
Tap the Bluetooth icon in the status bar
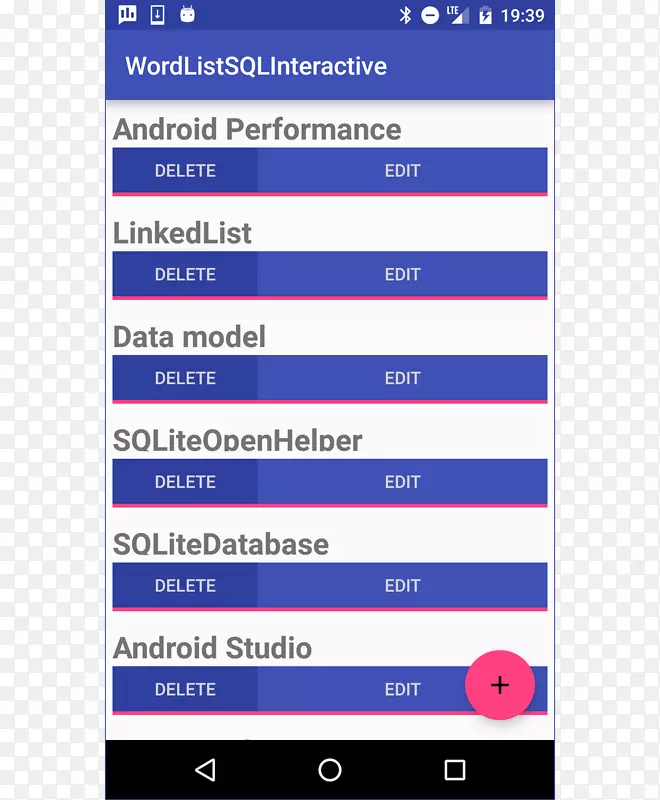coord(404,15)
